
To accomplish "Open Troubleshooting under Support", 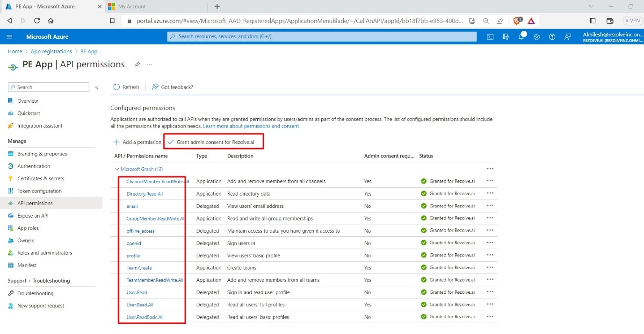I will point(36,293).
